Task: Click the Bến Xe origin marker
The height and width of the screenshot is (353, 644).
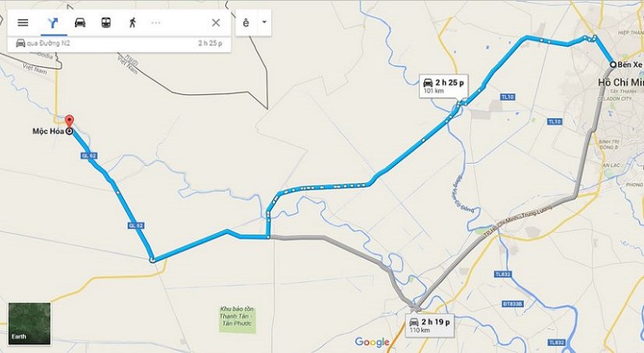Action: (613, 64)
